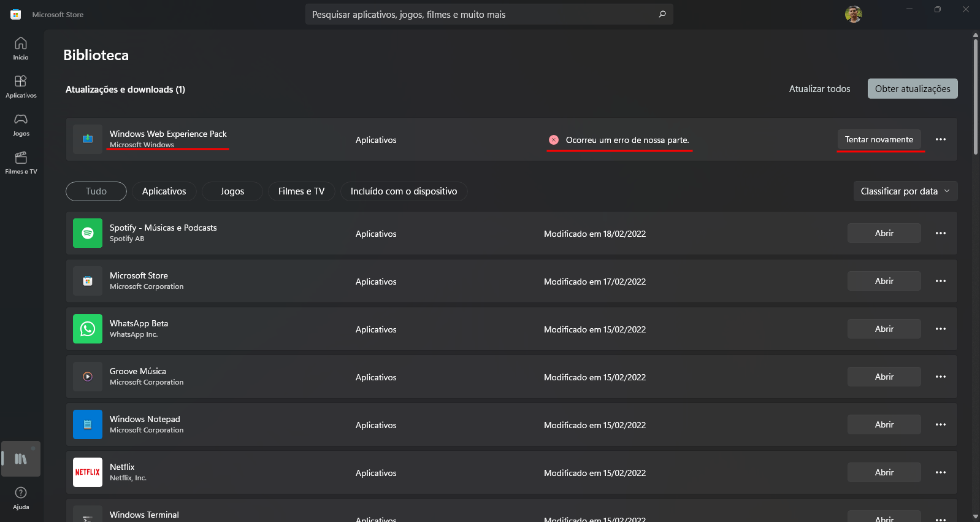980x522 pixels.
Task: Open more options for Groove Música
Action: tap(941, 377)
